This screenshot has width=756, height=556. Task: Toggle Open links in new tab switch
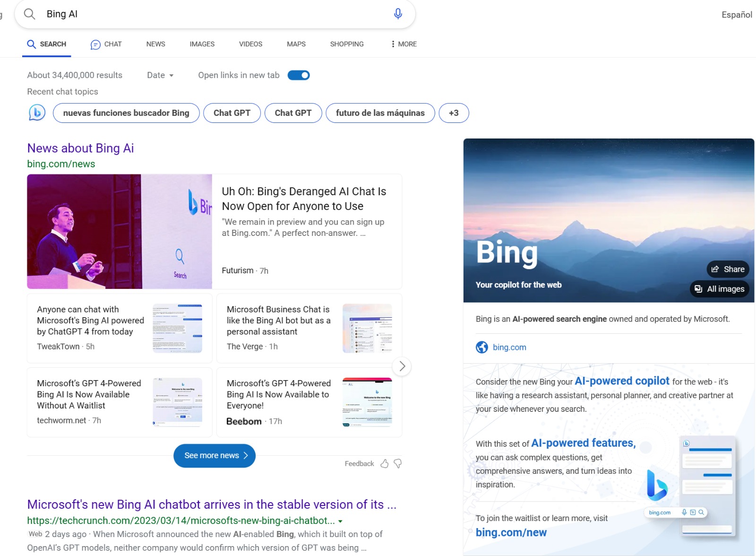299,75
